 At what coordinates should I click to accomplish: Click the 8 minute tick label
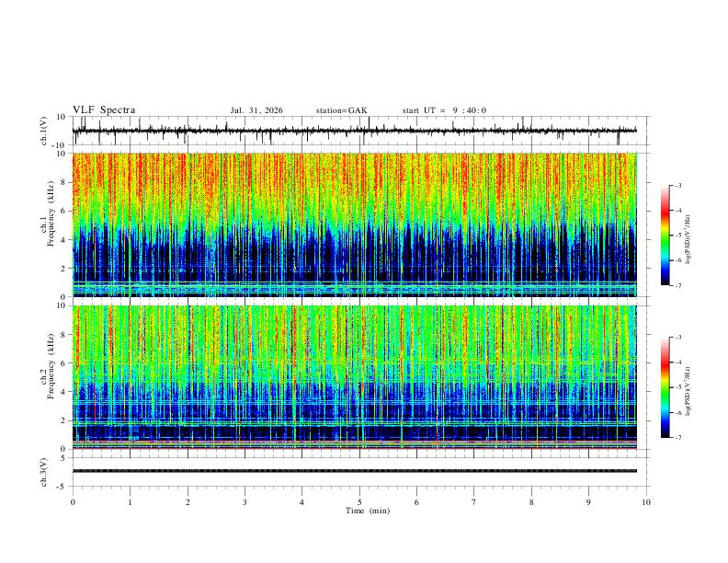(531, 502)
